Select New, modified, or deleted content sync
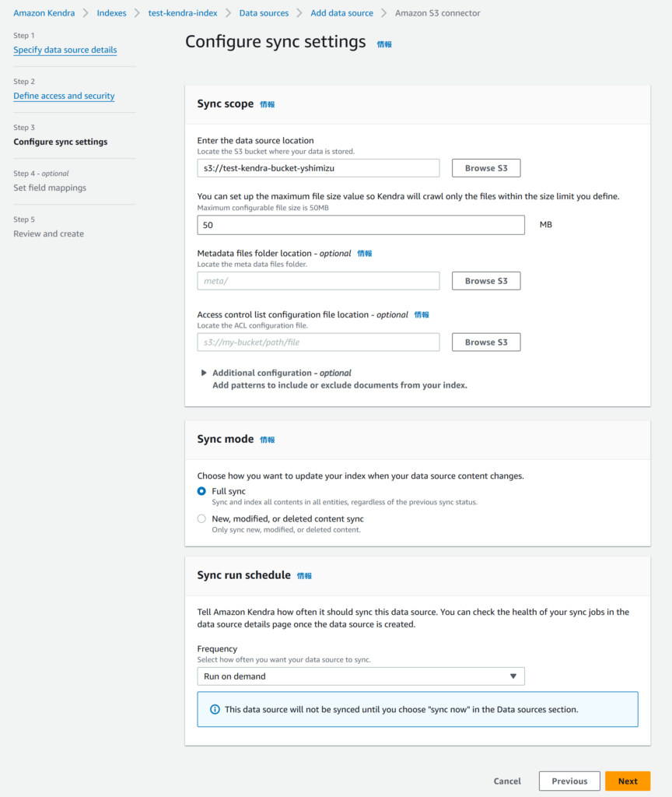This screenshot has height=797, width=672. [x=201, y=518]
